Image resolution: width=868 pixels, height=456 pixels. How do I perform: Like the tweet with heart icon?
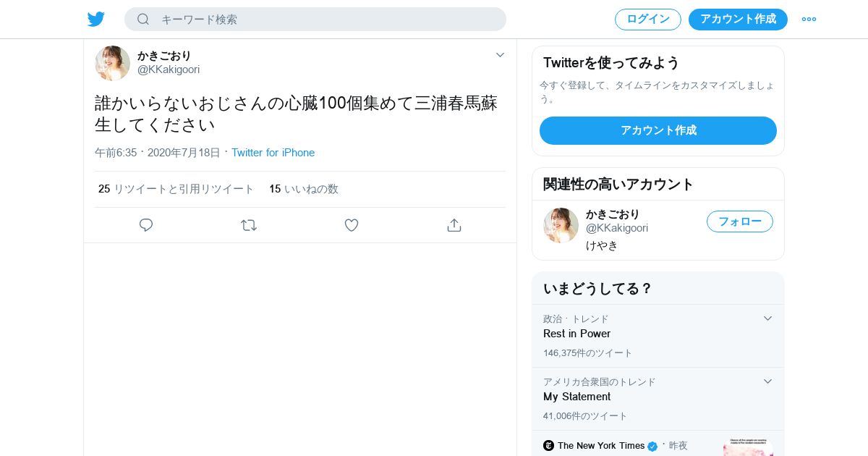coord(352,225)
